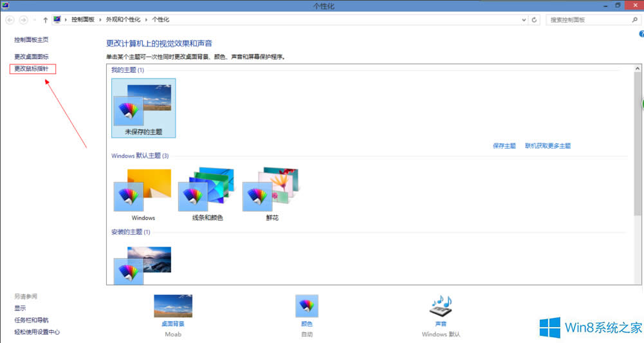
Task: Click the Up one level arrow
Action: [x=45, y=20]
